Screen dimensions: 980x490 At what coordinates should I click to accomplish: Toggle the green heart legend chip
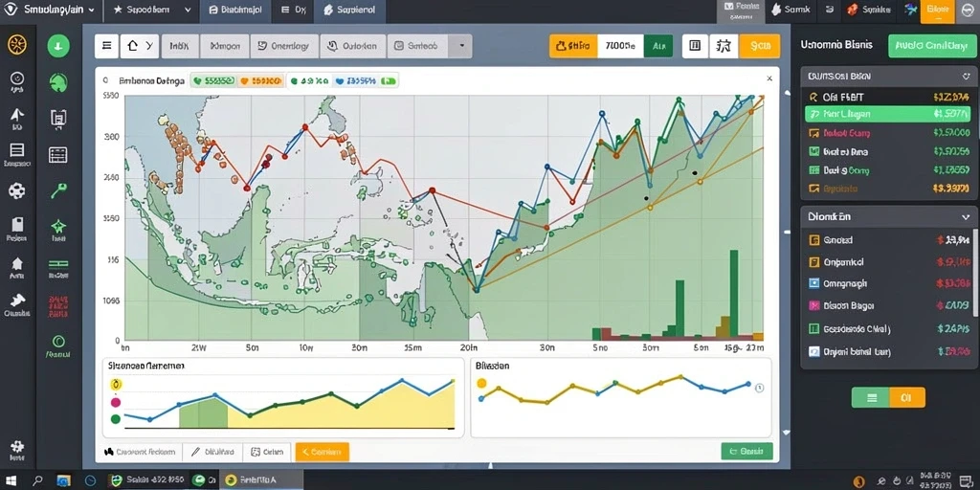213,80
